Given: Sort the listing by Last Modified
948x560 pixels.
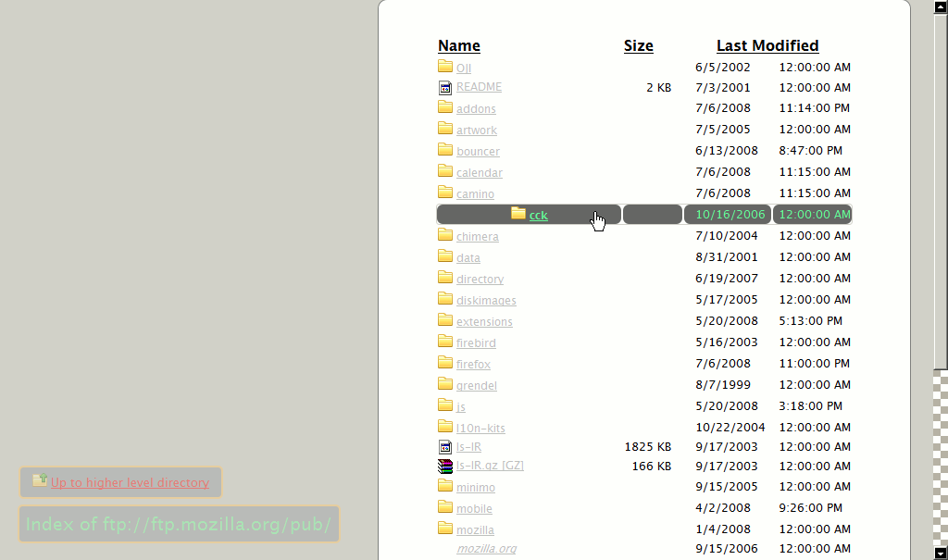Looking at the screenshot, I should click(767, 46).
